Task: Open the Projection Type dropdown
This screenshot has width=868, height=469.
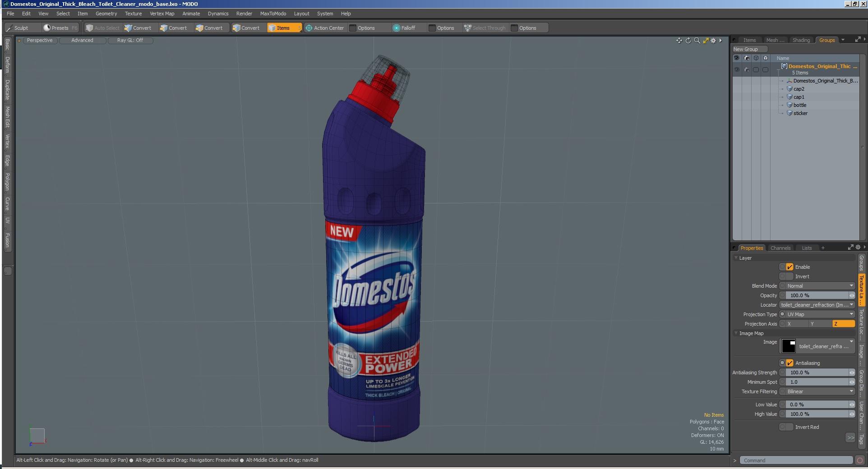Action: click(x=820, y=314)
